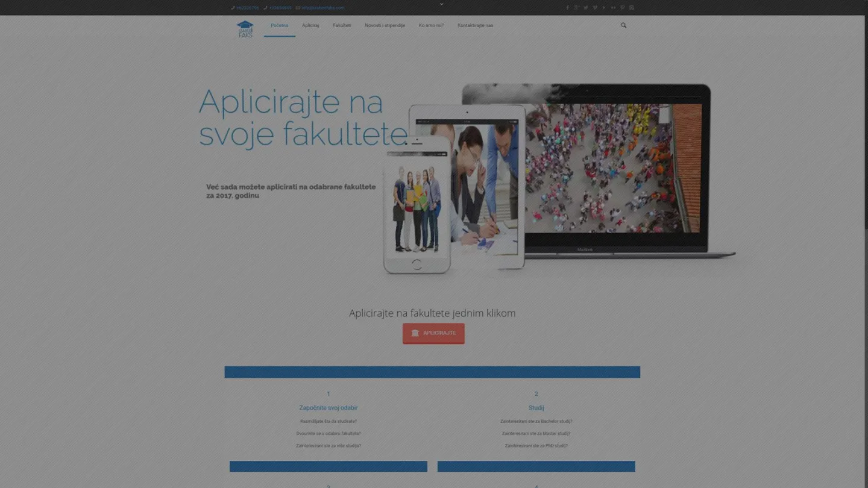The image size is (868, 488).
Task: Click the laptop crowd photo
Action: pos(612,168)
